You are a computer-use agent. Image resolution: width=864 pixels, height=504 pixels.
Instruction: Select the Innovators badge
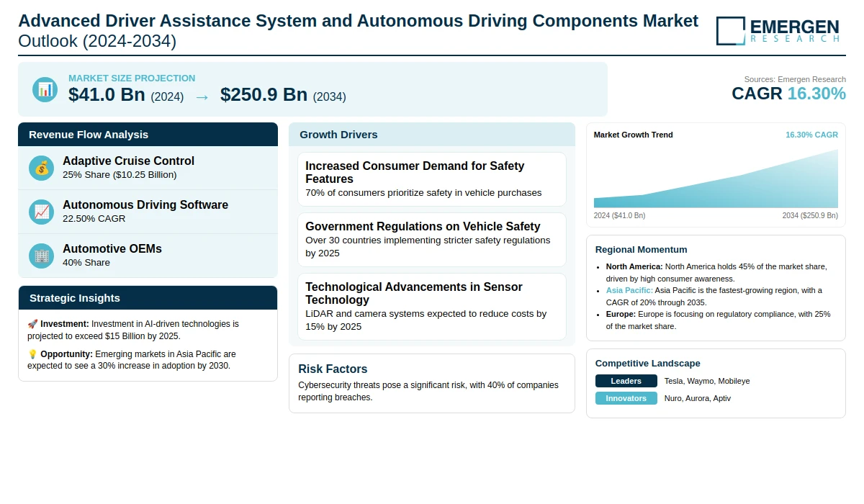[626, 398]
